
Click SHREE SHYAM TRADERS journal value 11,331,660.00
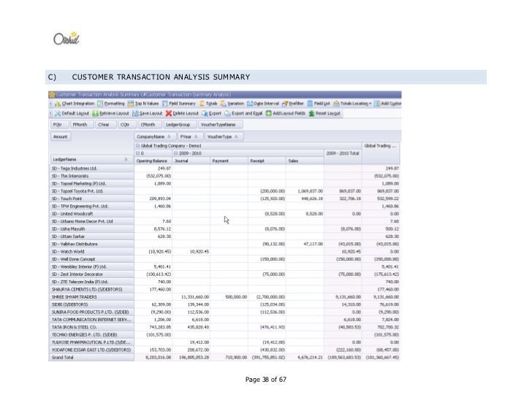(x=191, y=297)
